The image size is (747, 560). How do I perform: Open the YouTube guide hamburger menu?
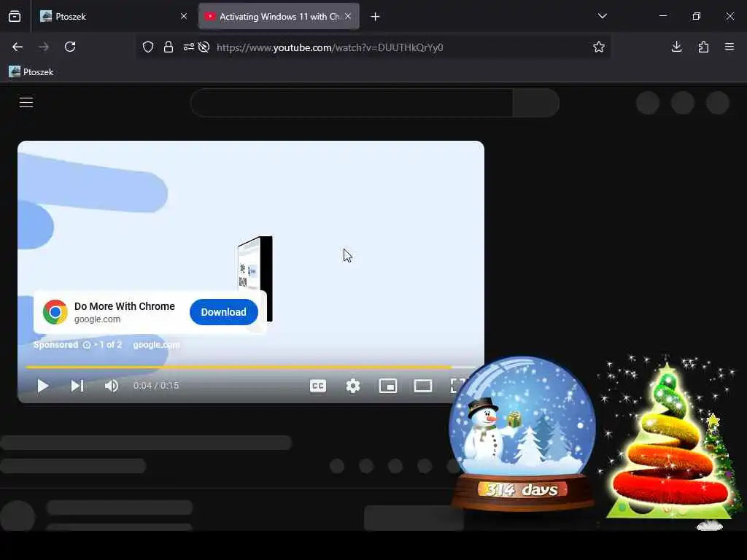pyautogui.click(x=26, y=102)
